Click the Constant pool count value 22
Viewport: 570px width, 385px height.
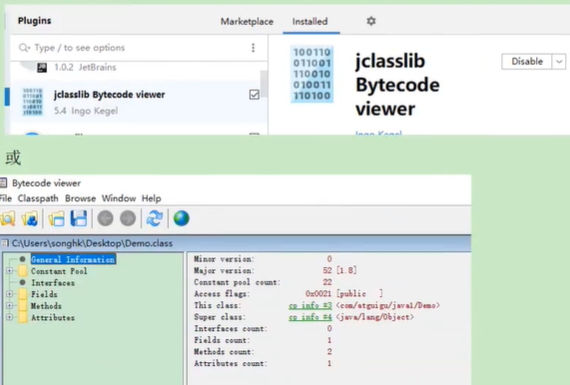point(327,282)
